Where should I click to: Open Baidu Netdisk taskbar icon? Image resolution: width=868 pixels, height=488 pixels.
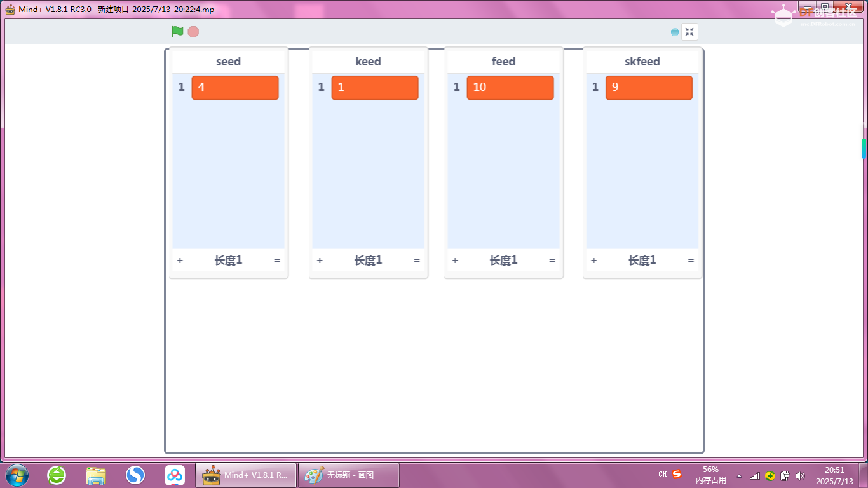pos(175,475)
